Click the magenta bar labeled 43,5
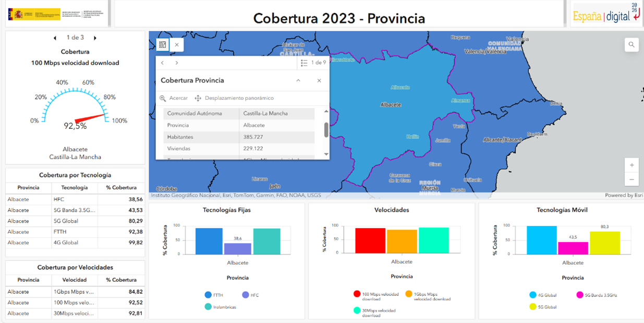This screenshot has width=644, height=323. [x=573, y=248]
